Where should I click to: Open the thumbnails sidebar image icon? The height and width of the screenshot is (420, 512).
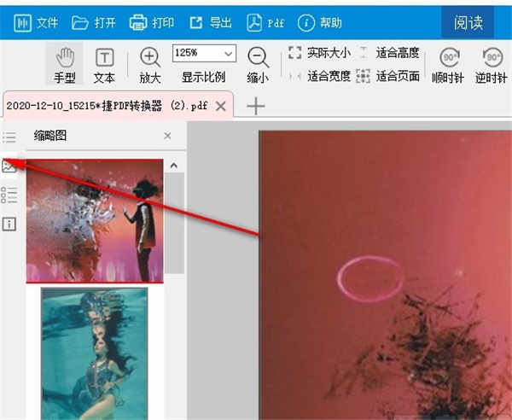click(x=9, y=166)
